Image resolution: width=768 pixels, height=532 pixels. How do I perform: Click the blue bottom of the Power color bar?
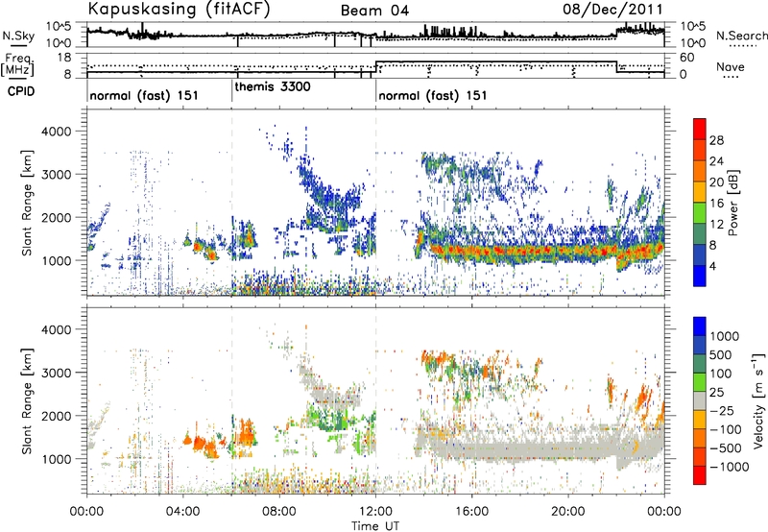click(x=700, y=277)
